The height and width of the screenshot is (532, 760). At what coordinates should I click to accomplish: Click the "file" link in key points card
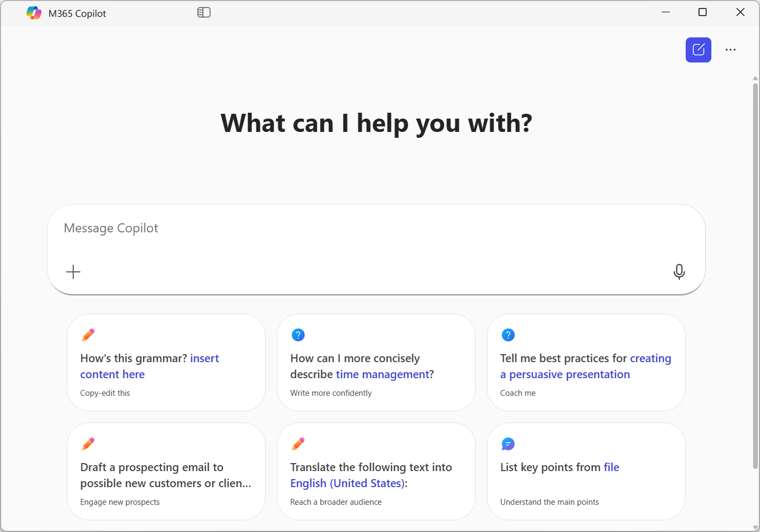(x=611, y=467)
